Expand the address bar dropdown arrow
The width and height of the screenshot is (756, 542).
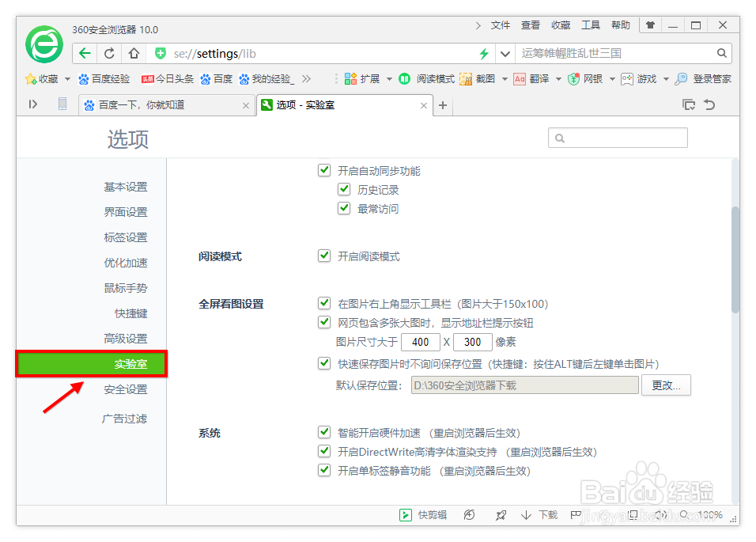(505, 54)
